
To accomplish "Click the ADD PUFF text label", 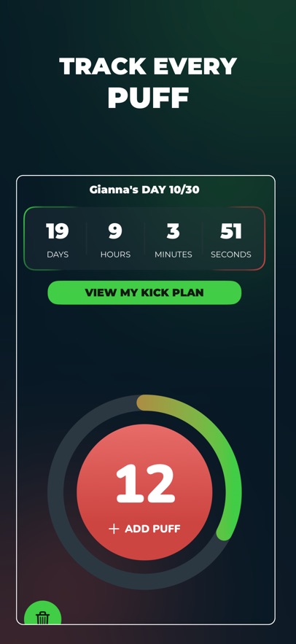I will (x=152, y=529).
